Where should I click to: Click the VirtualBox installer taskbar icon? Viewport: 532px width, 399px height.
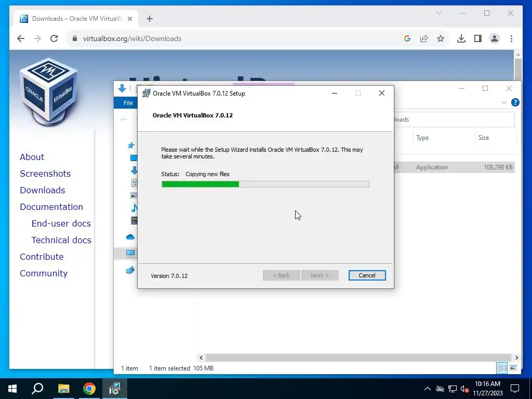(115, 389)
